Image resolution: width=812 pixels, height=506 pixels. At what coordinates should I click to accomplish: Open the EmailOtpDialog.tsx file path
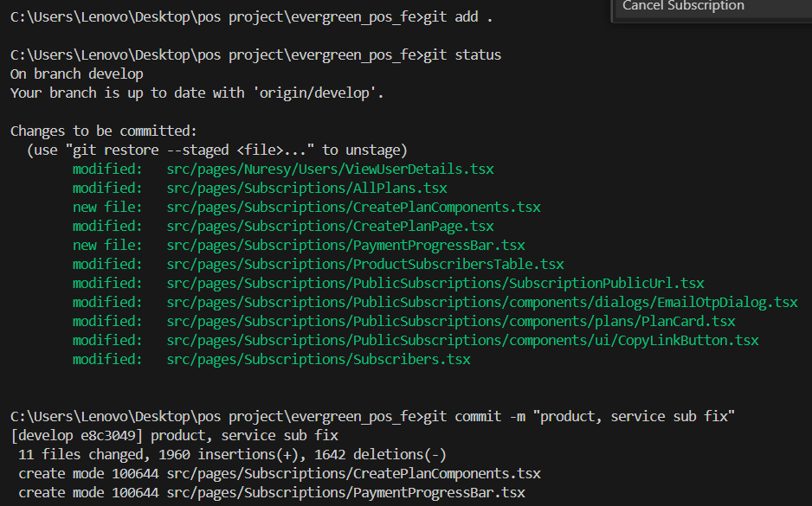point(482,303)
